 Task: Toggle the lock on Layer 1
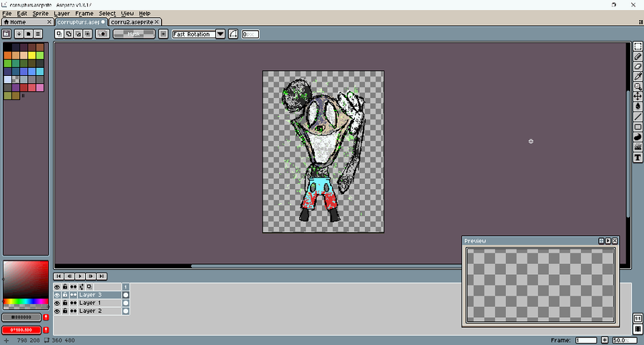tap(65, 303)
